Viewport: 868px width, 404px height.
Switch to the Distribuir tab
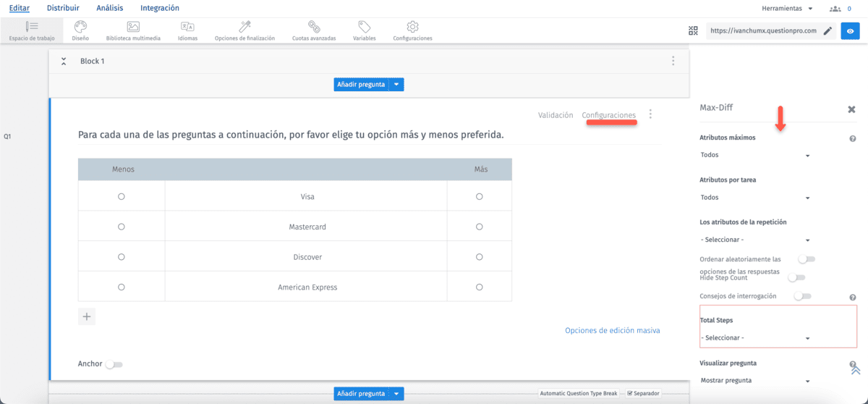(63, 8)
